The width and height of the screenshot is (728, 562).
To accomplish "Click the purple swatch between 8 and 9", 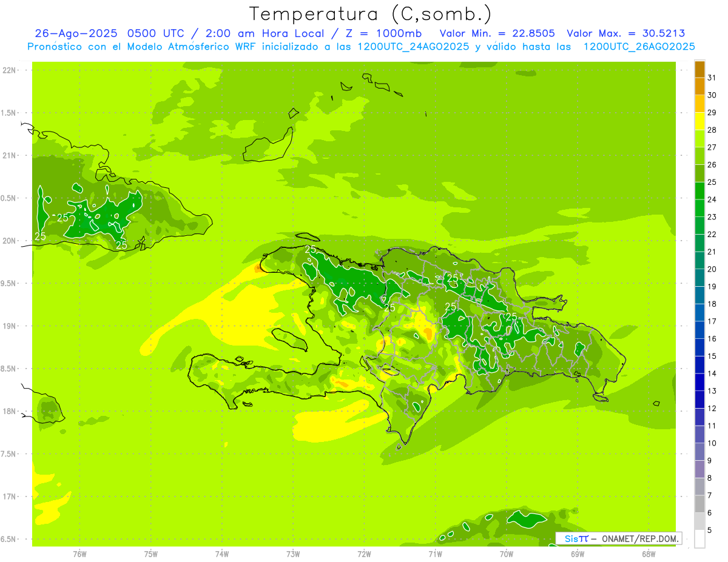I will [x=699, y=469].
